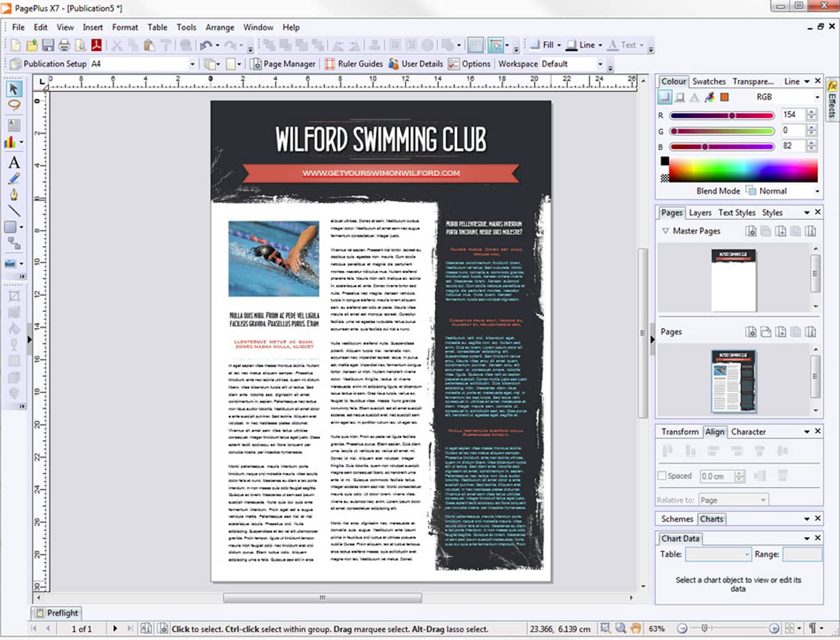Click the Preflight toggle at bottom left
Screen dimensions: 840x640
(x=56, y=613)
